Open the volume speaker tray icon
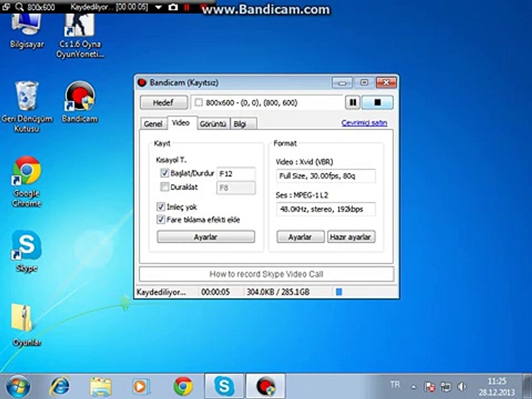Image resolution: width=532 pixels, height=399 pixels. point(462,386)
